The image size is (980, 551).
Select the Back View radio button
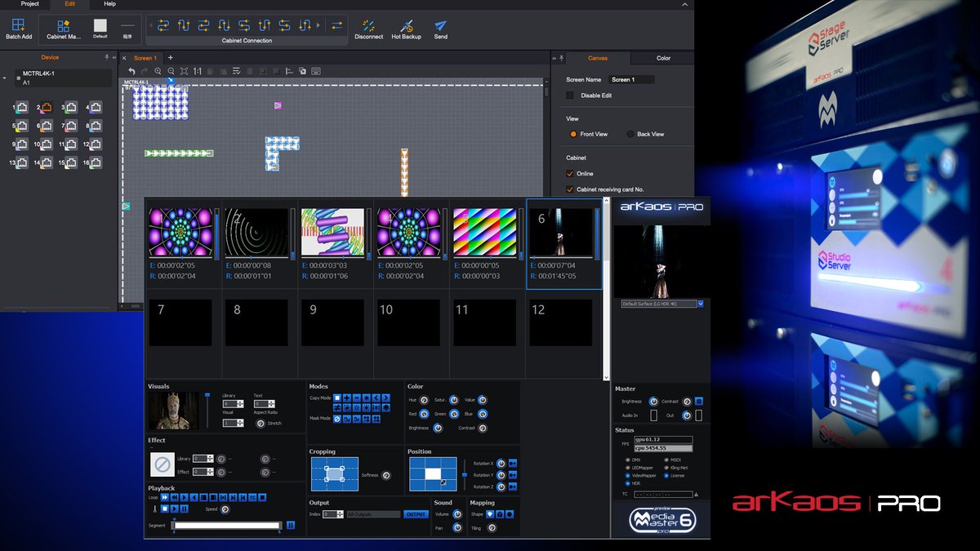click(x=630, y=134)
